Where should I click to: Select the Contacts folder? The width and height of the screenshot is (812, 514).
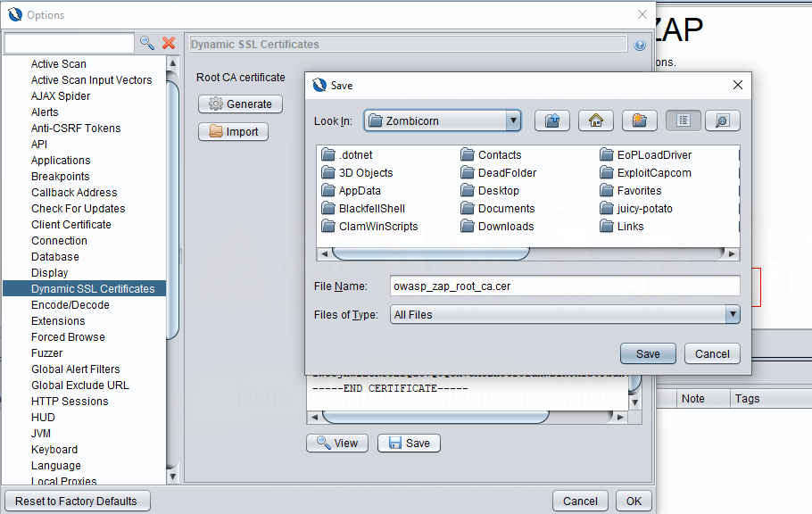(491, 155)
